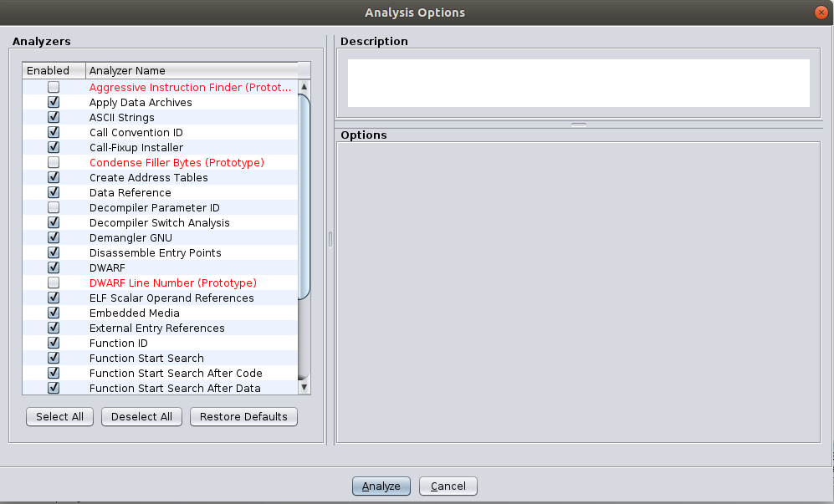The width and height of the screenshot is (834, 504).
Task: Click the analyzer list scrollbar thumb
Action: tap(304, 196)
